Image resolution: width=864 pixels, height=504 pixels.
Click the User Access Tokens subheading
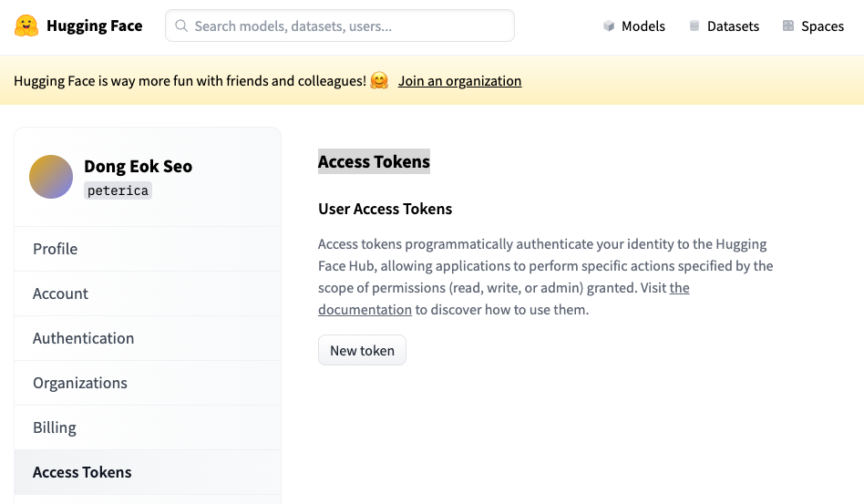click(x=386, y=209)
